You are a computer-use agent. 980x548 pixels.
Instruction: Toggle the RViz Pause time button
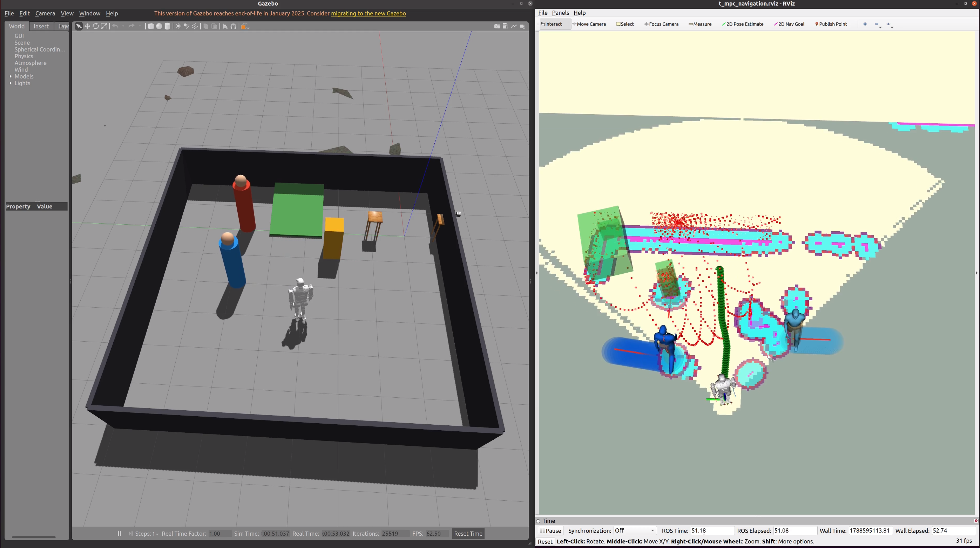550,530
